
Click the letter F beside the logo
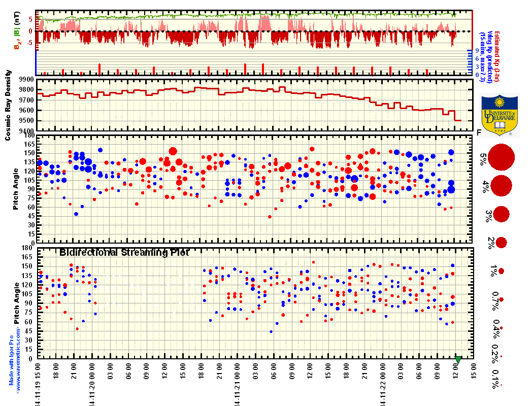pyautogui.click(x=479, y=132)
